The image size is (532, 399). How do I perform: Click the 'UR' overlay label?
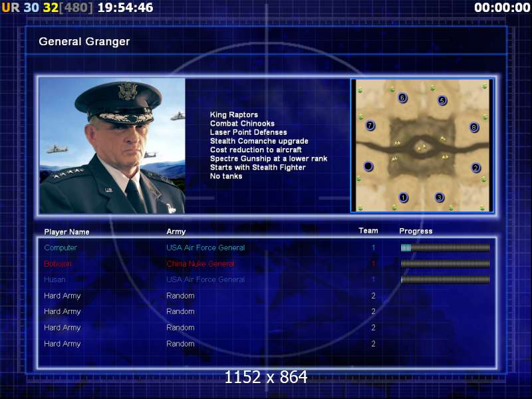(11, 7)
